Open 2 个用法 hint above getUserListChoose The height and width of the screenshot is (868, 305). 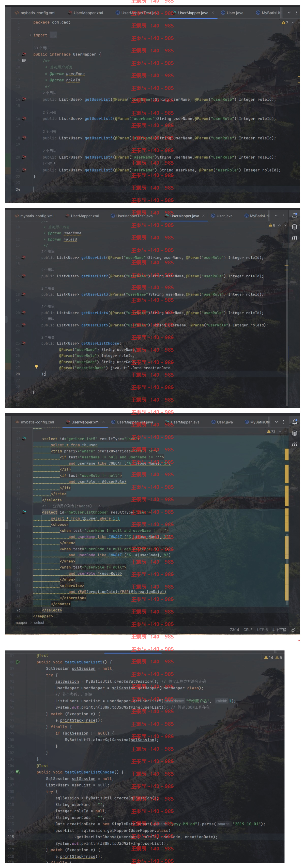(48, 337)
